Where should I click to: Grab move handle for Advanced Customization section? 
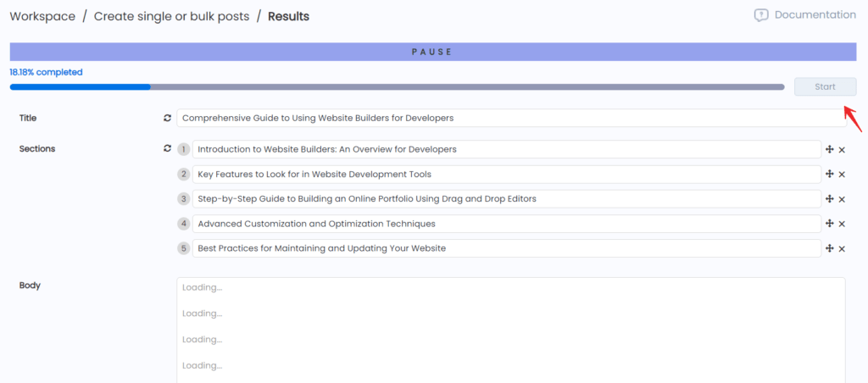coord(829,224)
